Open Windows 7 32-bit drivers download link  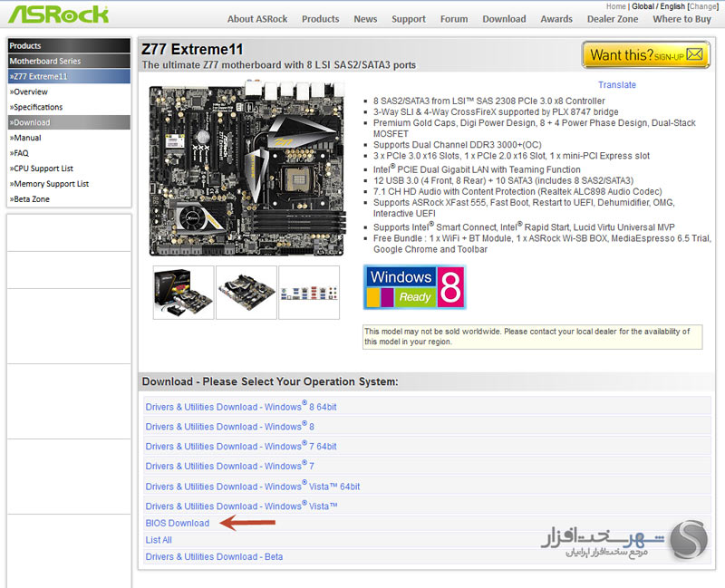[230, 466]
